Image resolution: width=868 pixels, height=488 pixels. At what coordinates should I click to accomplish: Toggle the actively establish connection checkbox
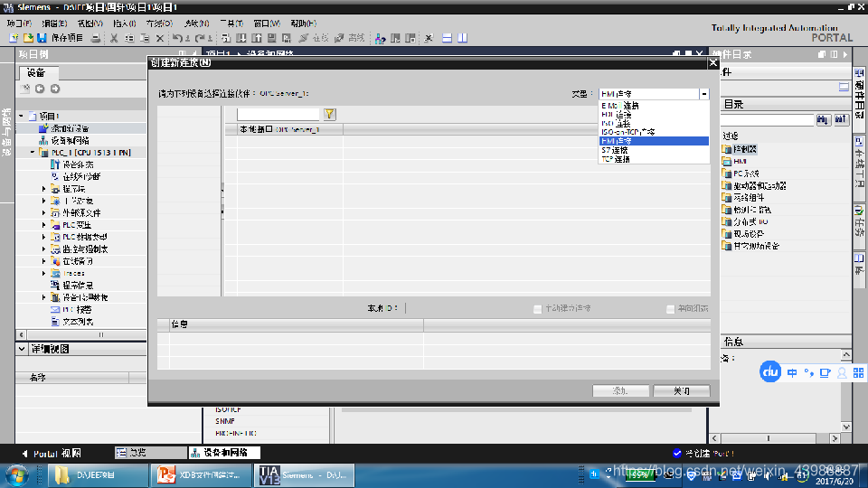point(537,309)
